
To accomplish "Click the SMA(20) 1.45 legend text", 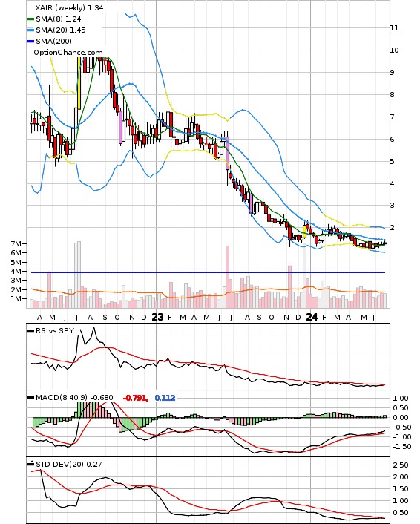I will pyautogui.click(x=61, y=30).
